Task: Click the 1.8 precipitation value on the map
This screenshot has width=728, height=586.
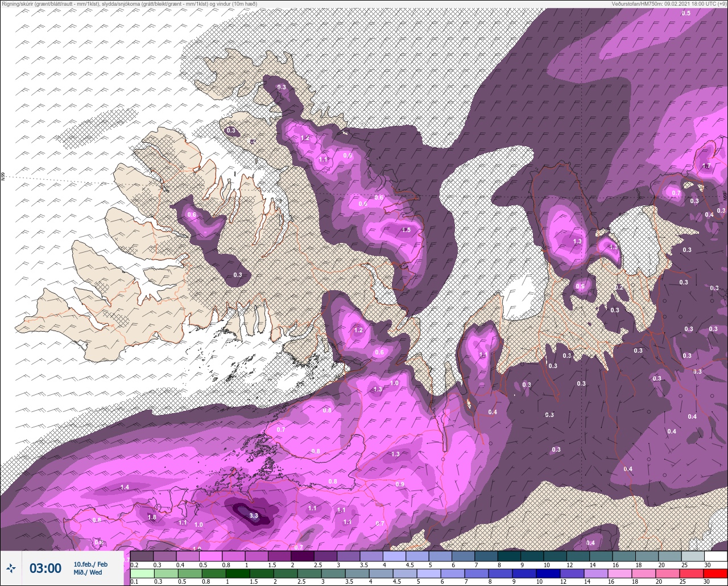Action: (152, 517)
